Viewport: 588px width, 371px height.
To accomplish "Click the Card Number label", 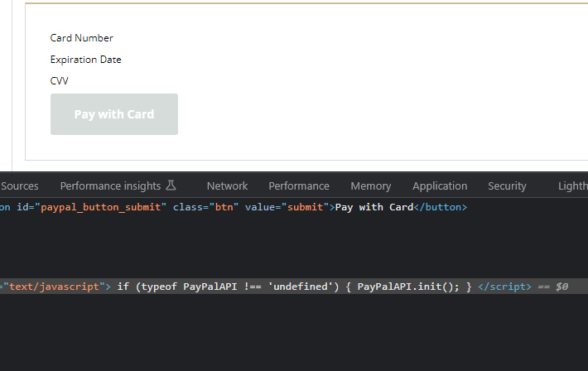I will [81, 38].
